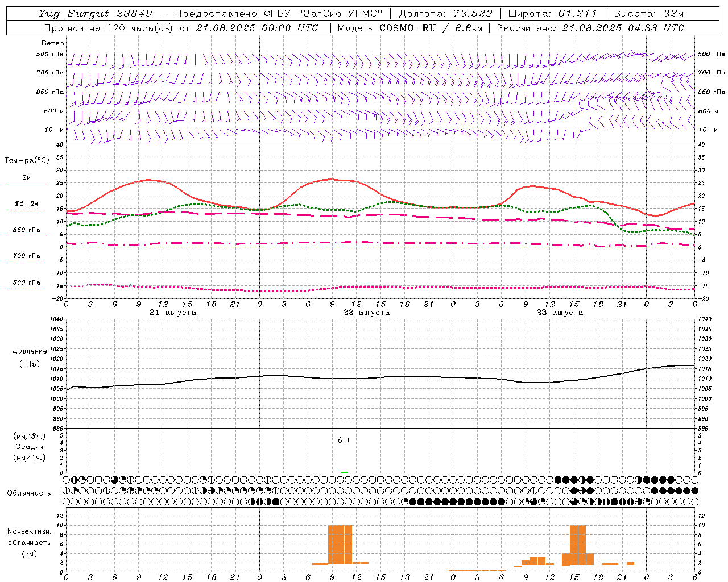Click the "Модель COSMO-RU / 6.6км" label

coord(409,28)
